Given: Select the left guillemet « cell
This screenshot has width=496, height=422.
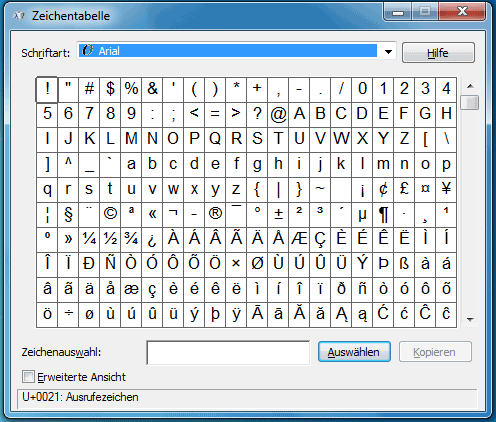Looking at the screenshot, I should (x=152, y=215).
